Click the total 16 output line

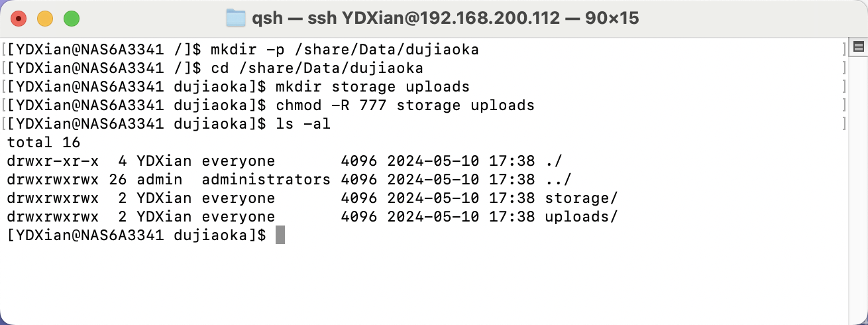tap(43, 142)
